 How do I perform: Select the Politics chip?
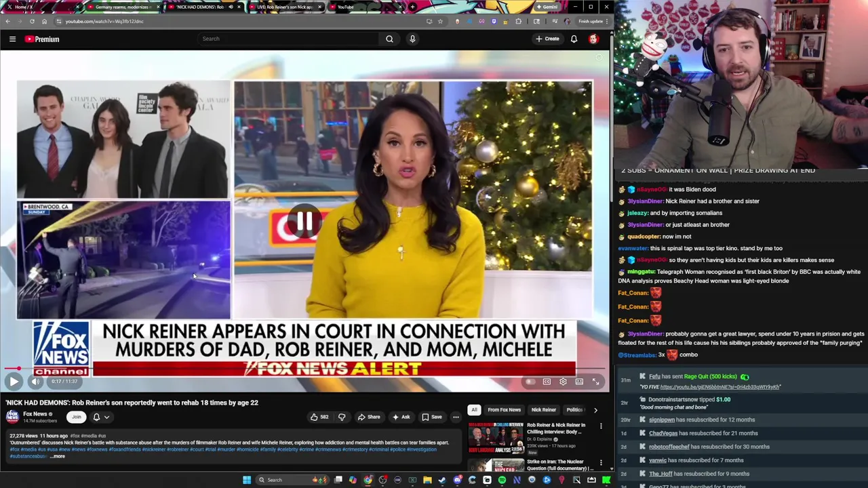[574, 409]
